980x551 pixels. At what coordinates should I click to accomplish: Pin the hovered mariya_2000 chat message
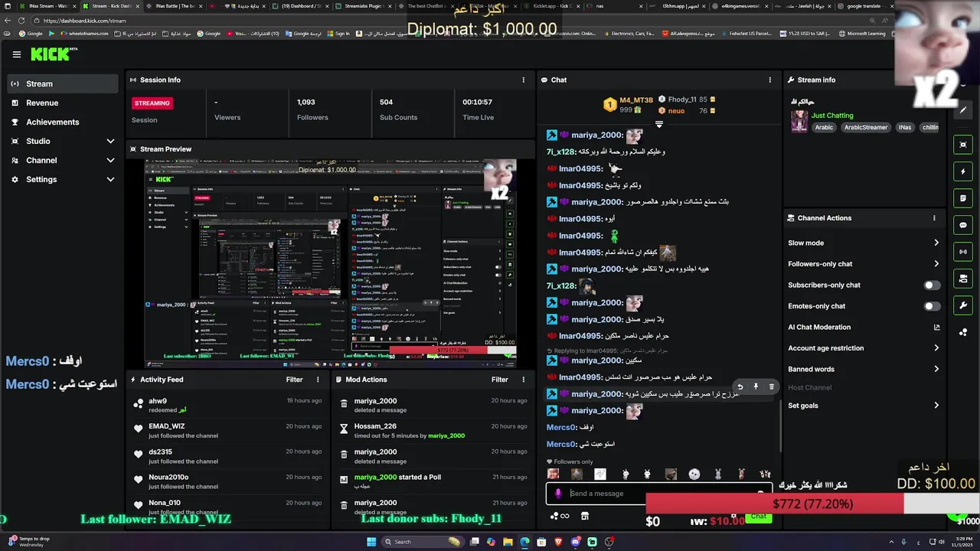(756, 387)
